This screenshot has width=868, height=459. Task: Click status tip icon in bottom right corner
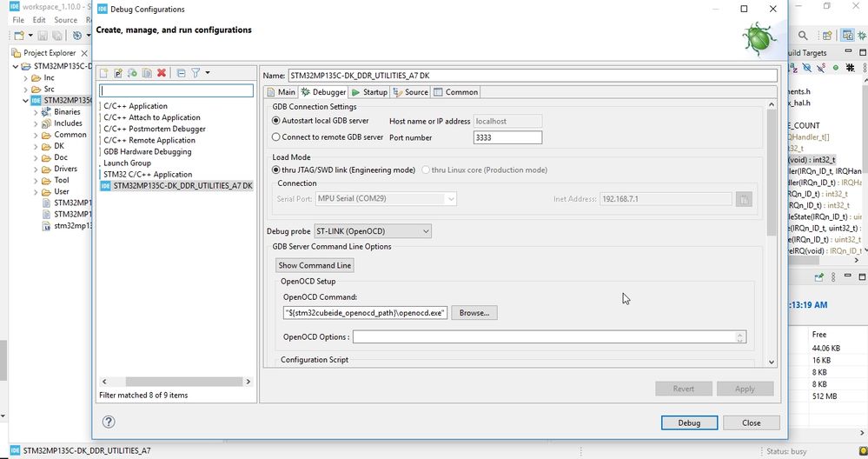pos(863,451)
